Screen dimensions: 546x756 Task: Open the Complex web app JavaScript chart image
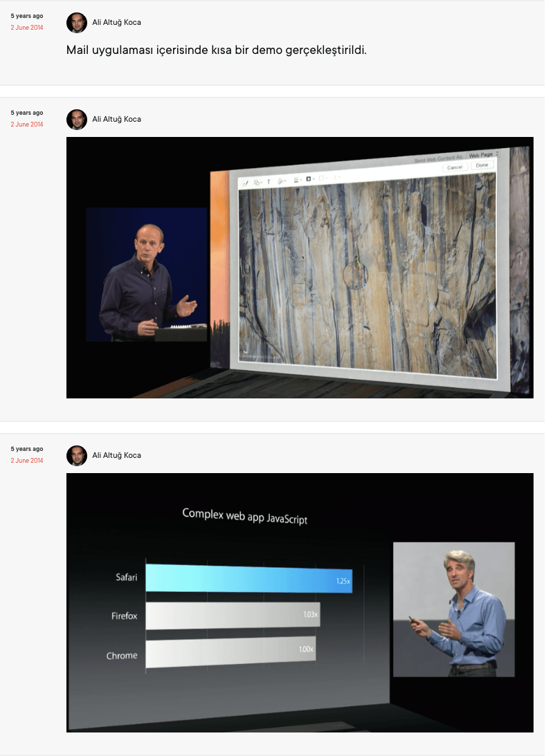tap(300, 602)
